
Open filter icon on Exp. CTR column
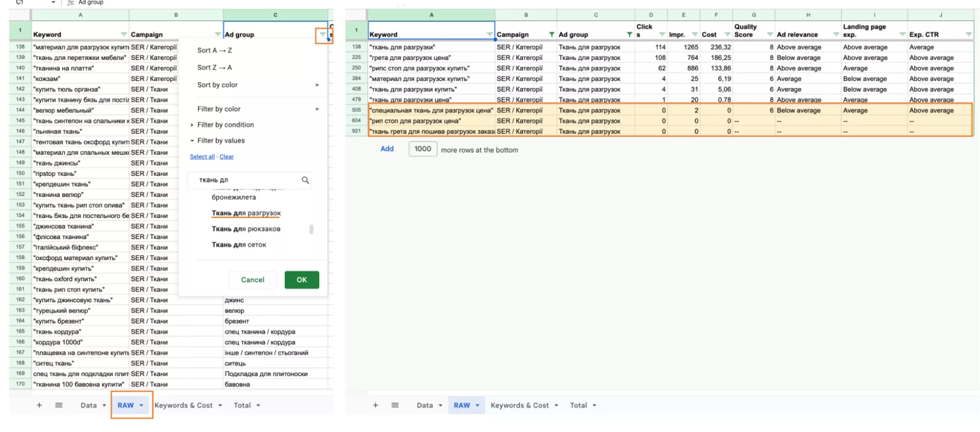pos(968,34)
